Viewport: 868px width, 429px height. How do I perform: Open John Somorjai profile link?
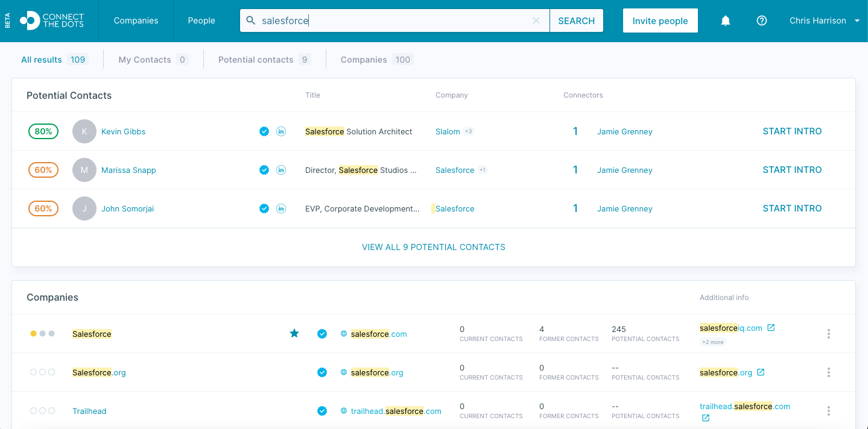click(127, 208)
